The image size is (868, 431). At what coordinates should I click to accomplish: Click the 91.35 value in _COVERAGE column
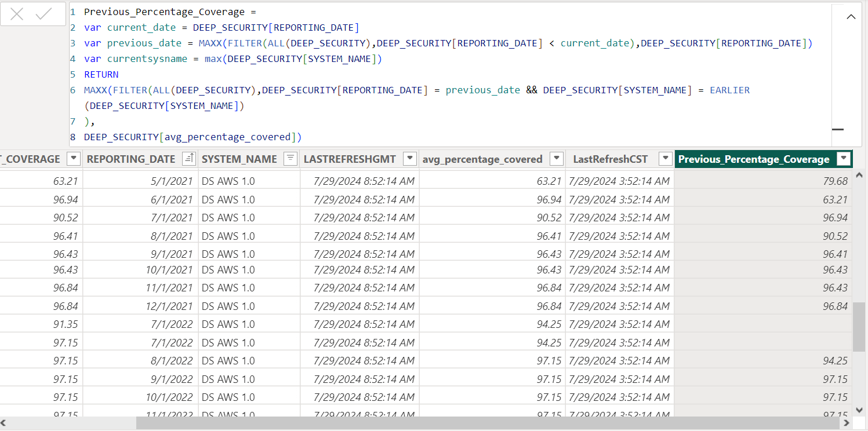[65, 324]
